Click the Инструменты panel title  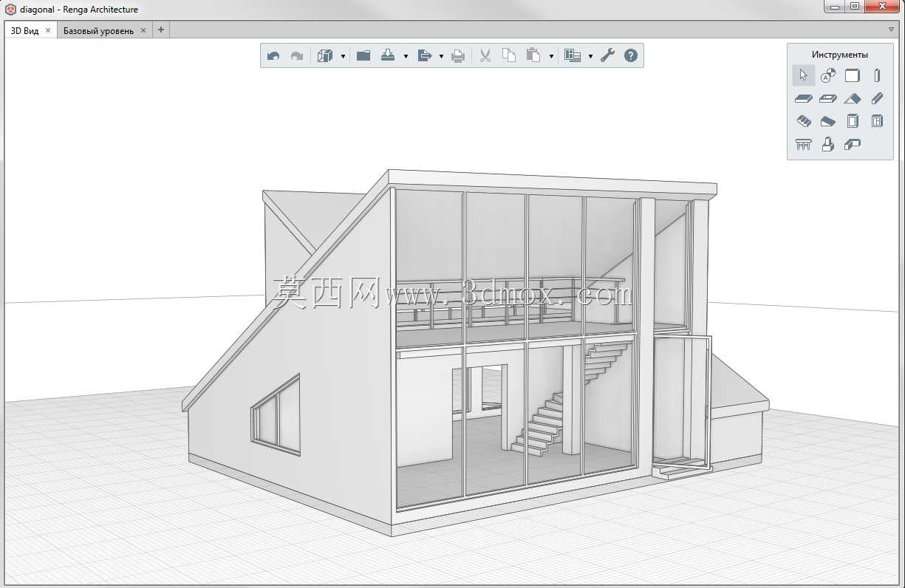point(840,55)
